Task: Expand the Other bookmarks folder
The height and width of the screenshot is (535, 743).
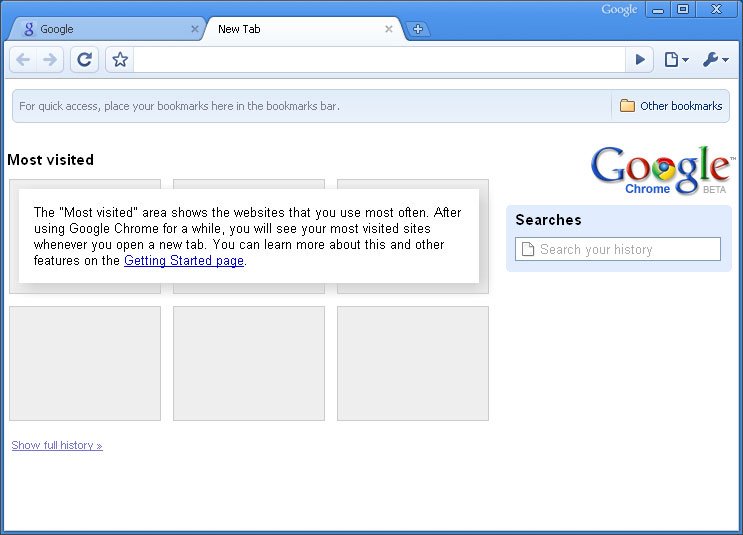Action: [x=671, y=106]
